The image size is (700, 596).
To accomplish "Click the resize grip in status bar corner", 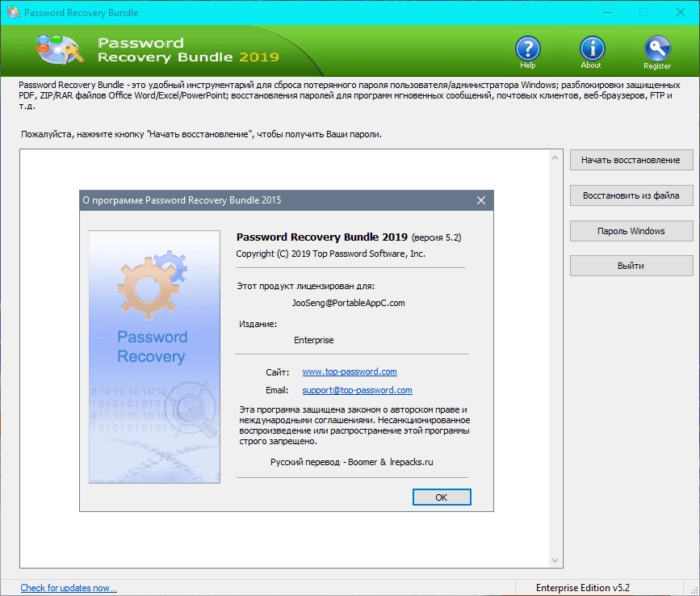I will pyautogui.click(x=694, y=590).
